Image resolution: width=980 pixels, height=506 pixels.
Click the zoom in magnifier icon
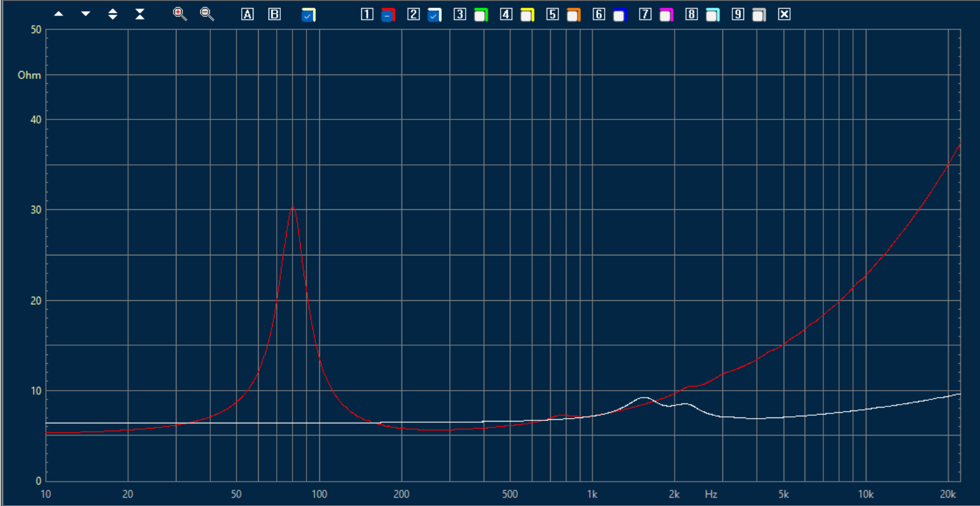click(180, 14)
